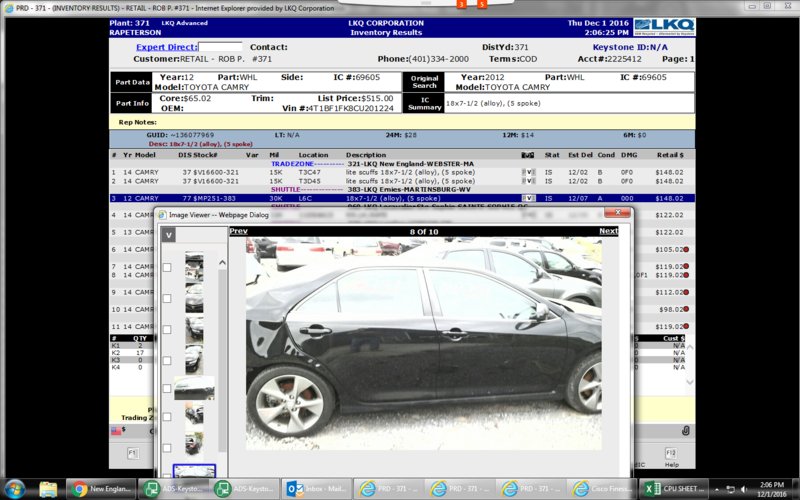Click into the Expert Direct input field
The height and width of the screenshot is (500, 800).
pos(220,47)
